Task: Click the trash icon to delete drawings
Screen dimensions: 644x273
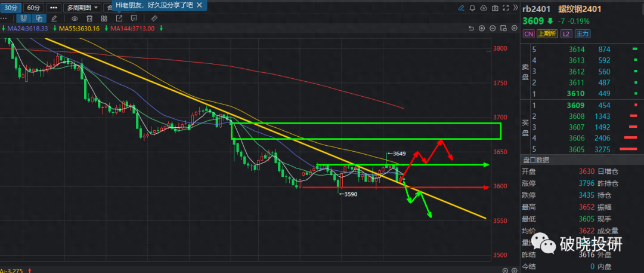Action: pos(89,18)
